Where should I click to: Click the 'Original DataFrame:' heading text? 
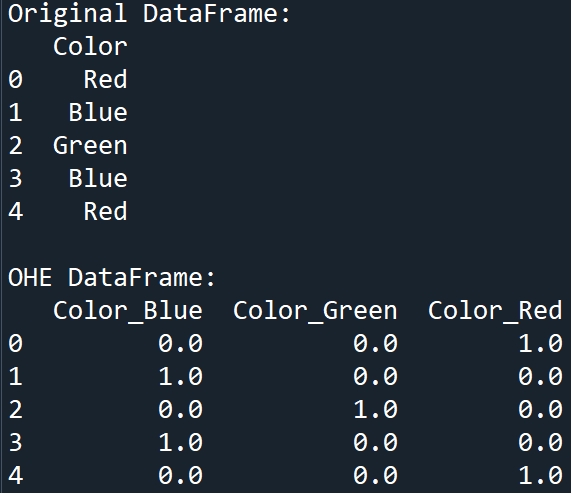(149, 15)
